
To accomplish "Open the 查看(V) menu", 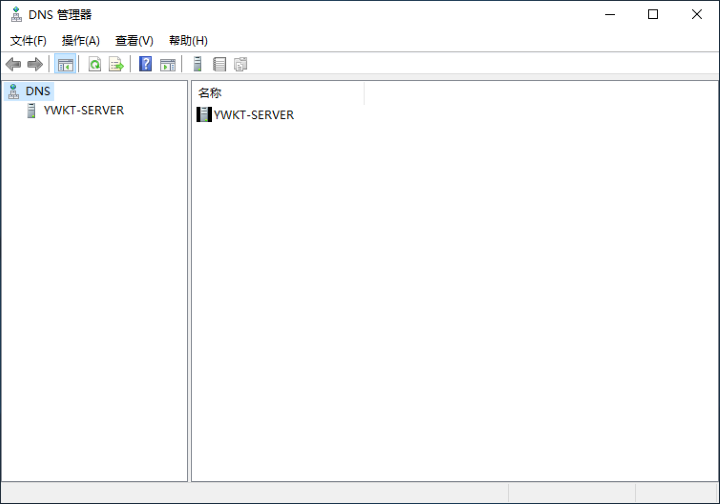I will pos(134,41).
